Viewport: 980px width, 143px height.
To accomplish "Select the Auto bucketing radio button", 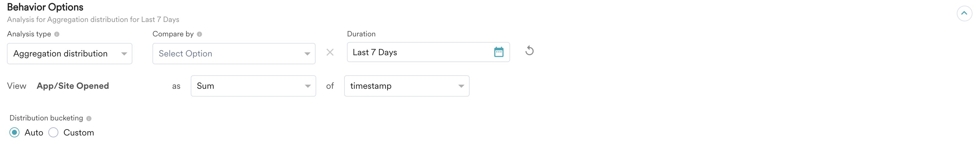I will tap(14, 132).
